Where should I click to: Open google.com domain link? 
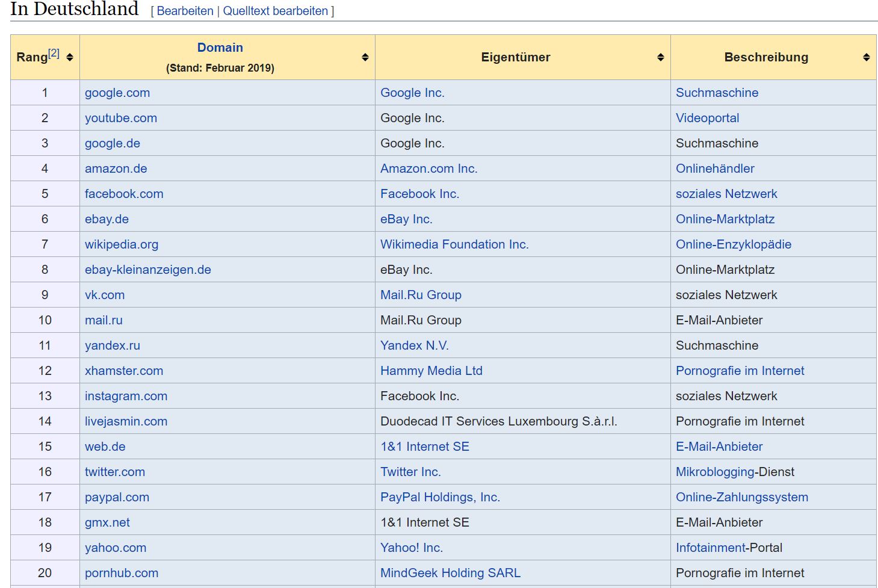point(117,93)
